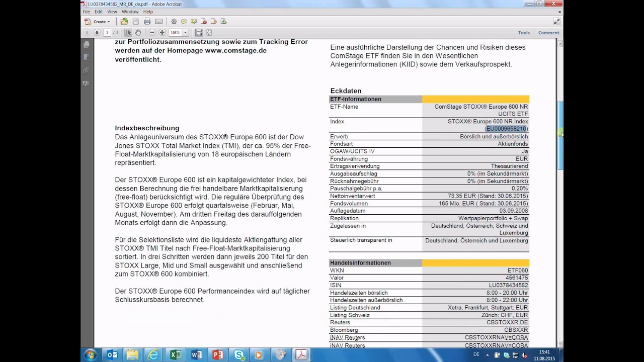Show the Page Thumbnails panel
Screen dimensions: 644x362
(x=86, y=45)
